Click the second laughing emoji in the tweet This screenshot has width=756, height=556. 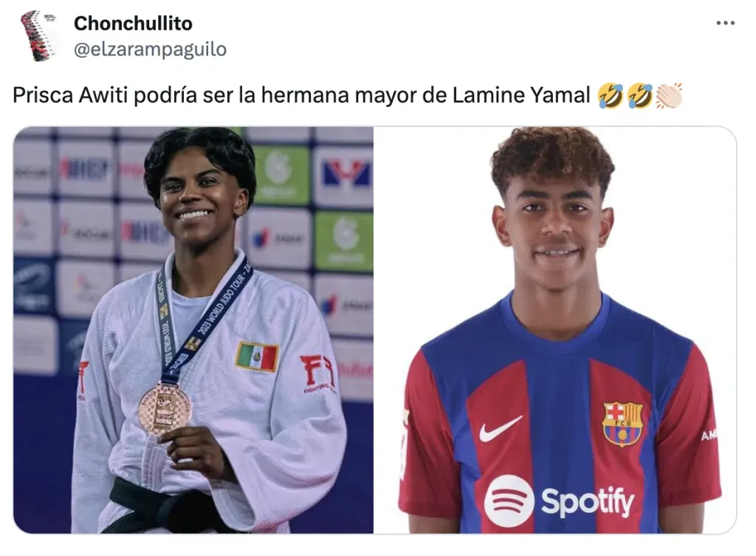coord(640,95)
